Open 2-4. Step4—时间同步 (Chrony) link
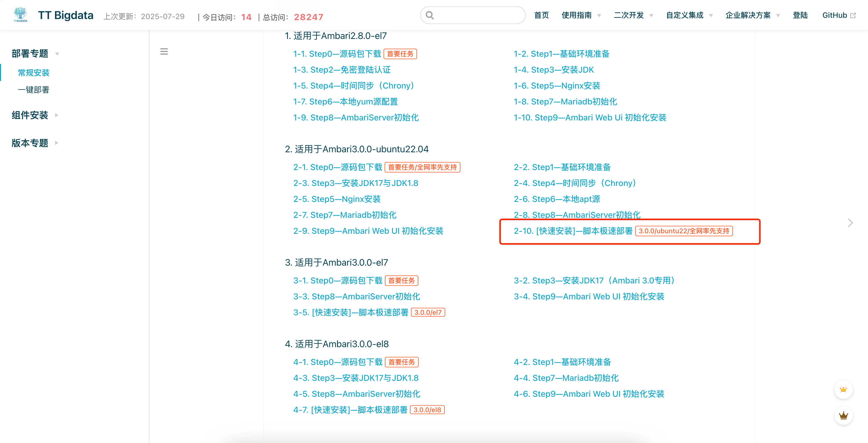 [576, 183]
